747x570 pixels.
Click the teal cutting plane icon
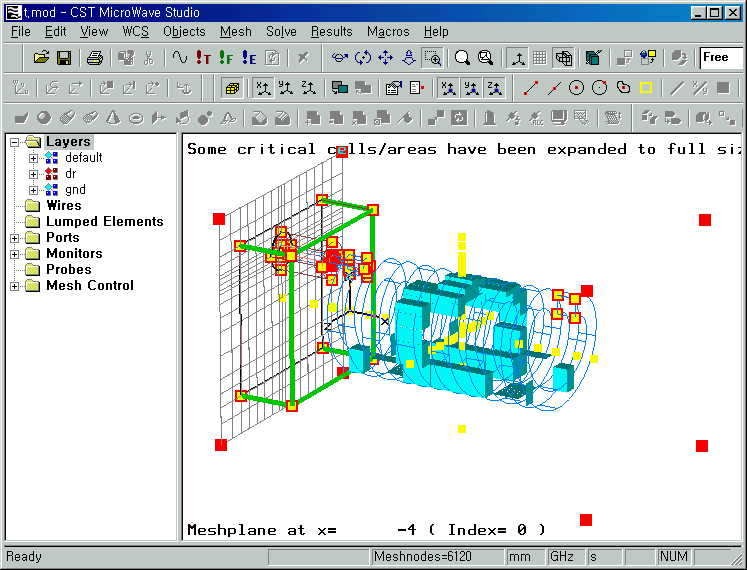(594, 58)
